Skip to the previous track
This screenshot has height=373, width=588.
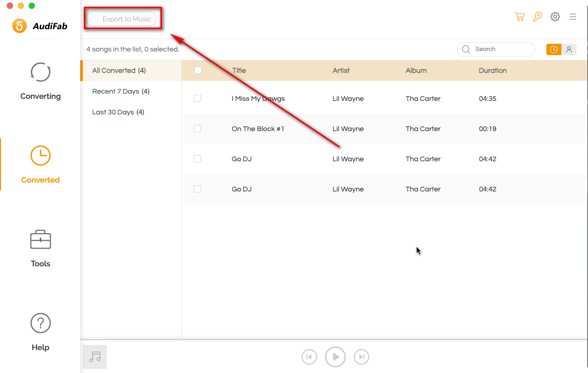coord(309,357)
